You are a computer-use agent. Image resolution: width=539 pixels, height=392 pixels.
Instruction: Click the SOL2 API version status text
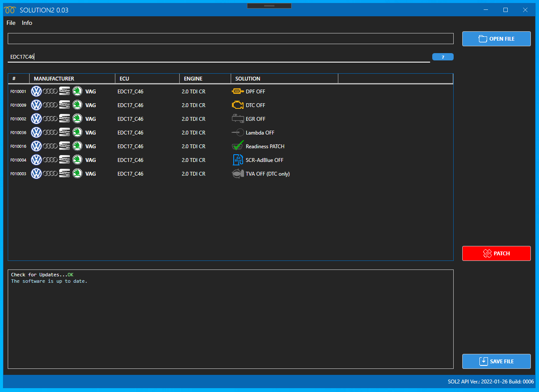(x=491, y=381)
